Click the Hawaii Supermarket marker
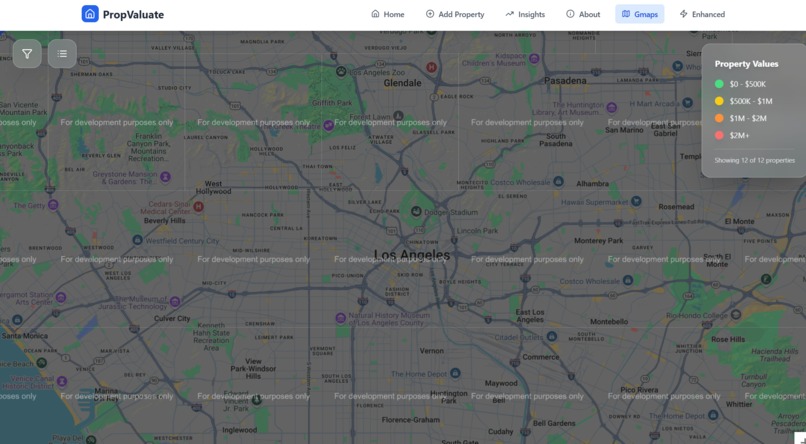The image size is (806, 444). click(636, 201)
